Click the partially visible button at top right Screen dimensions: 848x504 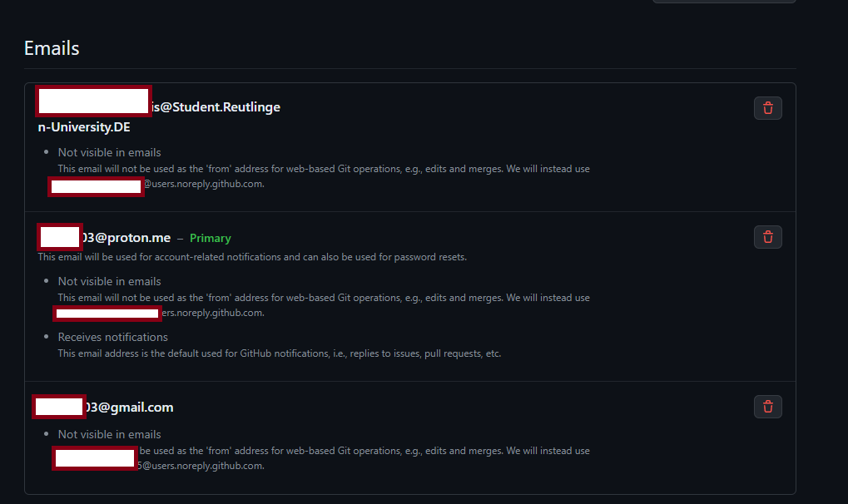pyautogui.click(x=724, y=2)
